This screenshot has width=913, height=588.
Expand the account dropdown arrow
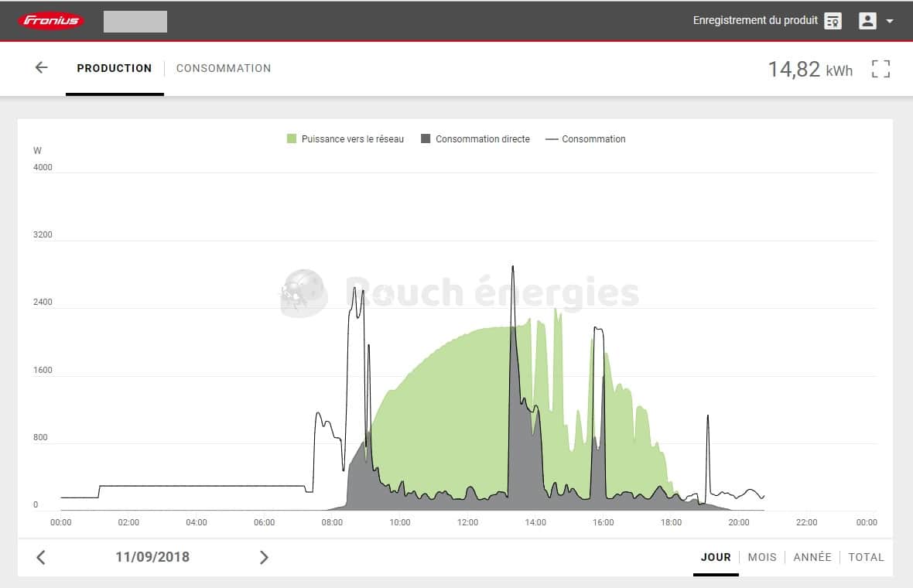coord(890,22)
